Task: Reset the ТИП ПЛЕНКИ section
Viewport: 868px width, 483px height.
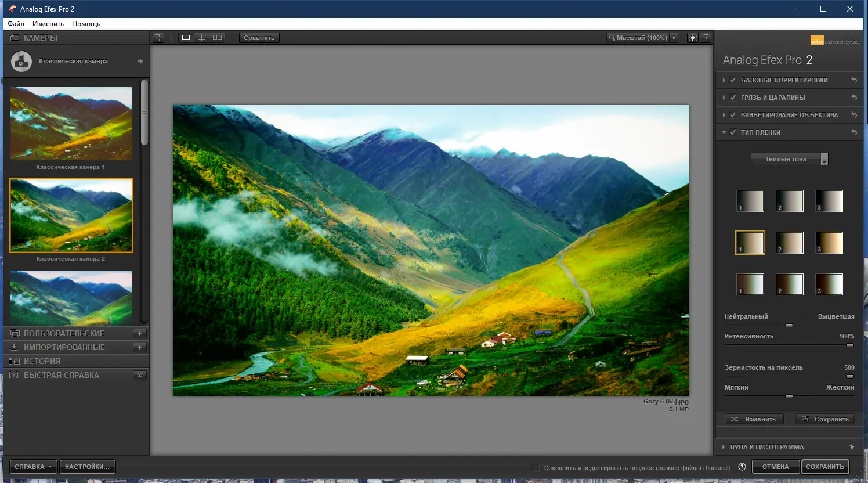Action: 854,132
